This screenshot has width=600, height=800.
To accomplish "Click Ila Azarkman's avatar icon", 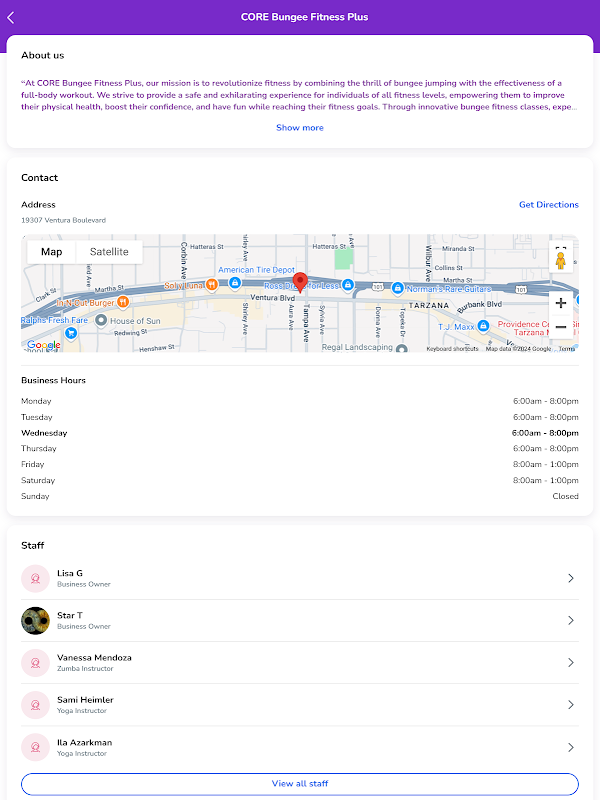I will point(35,747).
